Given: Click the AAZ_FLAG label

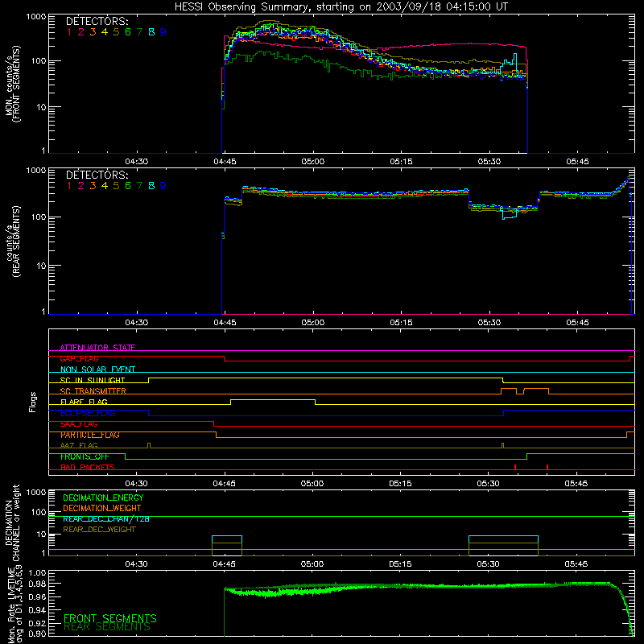Looking at the screenshot, I should click(x=79, y=445).
